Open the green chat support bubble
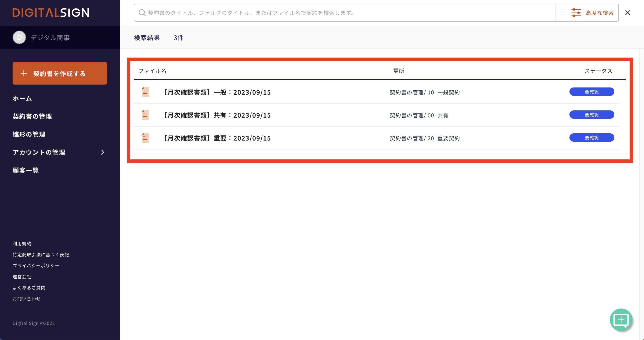644x340 pixels. (621, 320)
